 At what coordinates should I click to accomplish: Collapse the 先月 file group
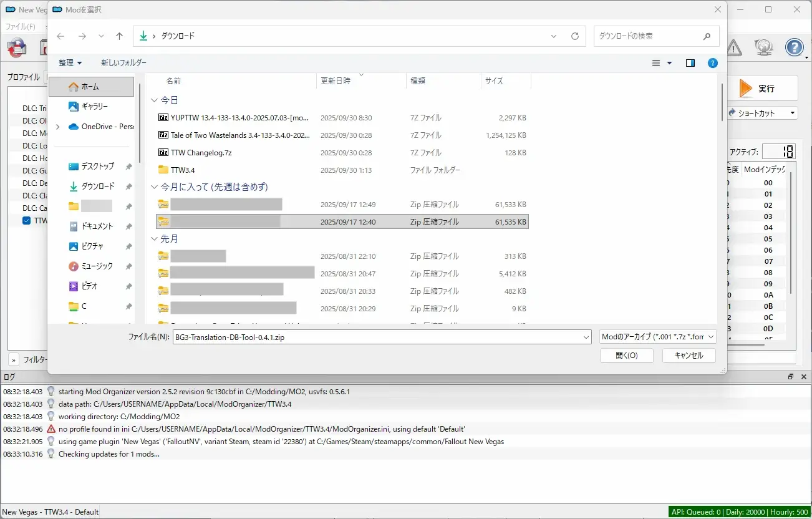154,239
